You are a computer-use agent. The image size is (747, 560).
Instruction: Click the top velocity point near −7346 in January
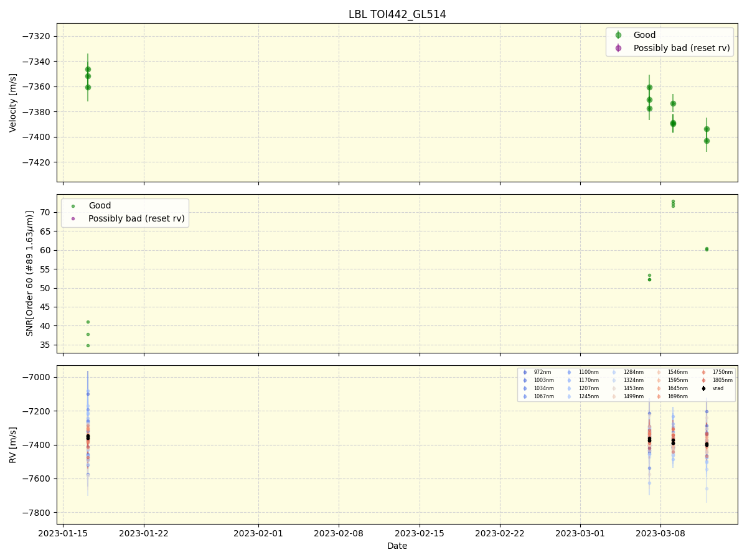(x=88, y=69)
